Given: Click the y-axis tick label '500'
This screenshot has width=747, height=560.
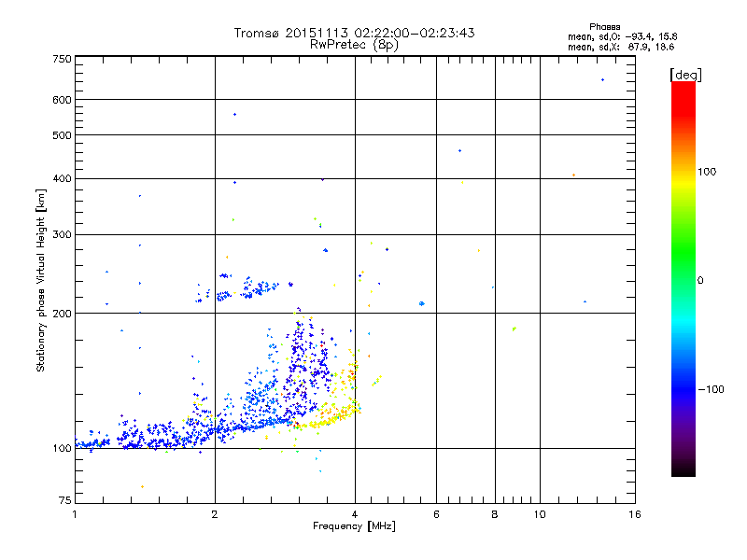Looking at the screenshot, I should coord(62,135).
